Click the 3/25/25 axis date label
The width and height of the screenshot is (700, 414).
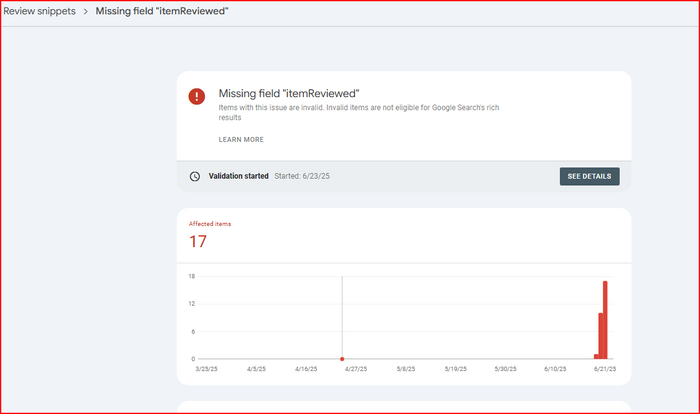pyautogui.click(x=206, y=369)
